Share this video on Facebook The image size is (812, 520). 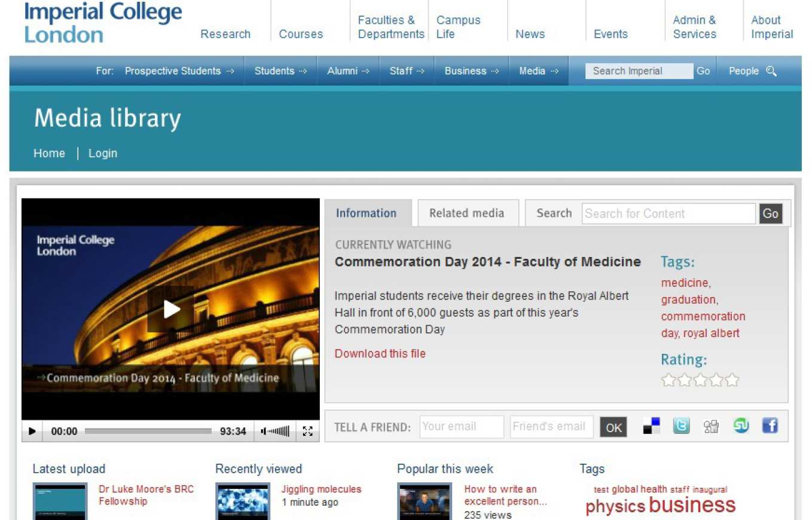(x=770, y=426)
